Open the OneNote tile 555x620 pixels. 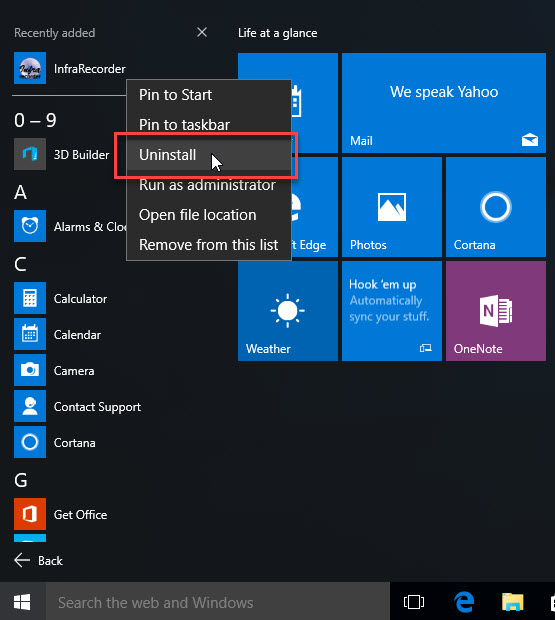[496, 311]
